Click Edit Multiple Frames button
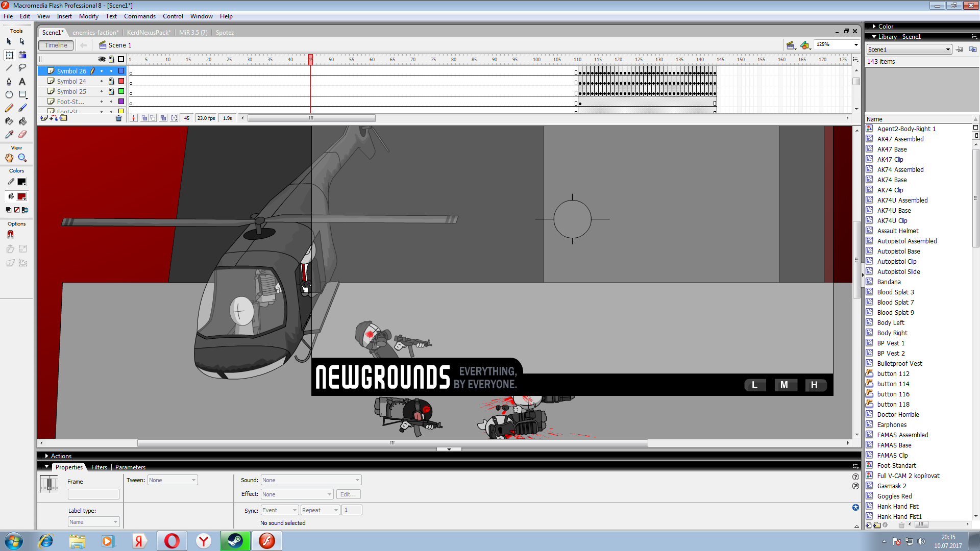980x551 pixels. 163,118
